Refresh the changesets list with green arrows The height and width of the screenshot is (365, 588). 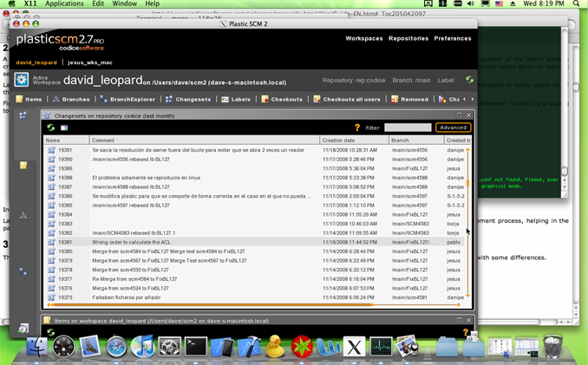click(x=50, y=127)
